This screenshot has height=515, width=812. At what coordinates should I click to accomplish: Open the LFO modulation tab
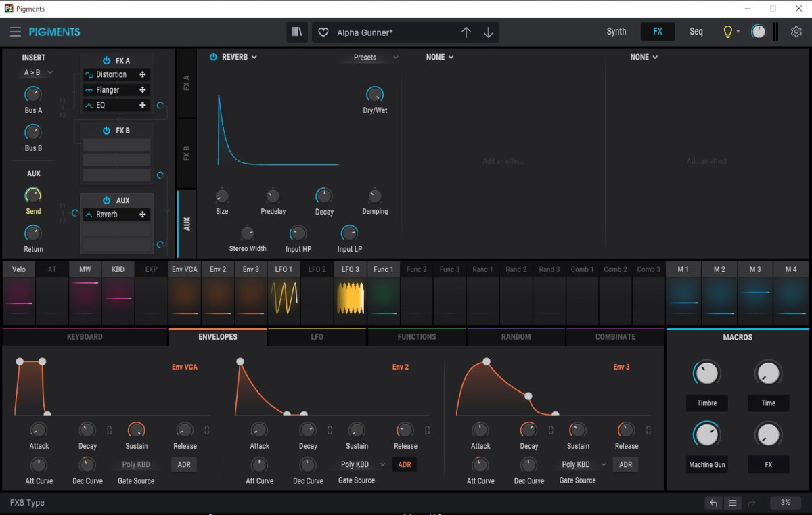coord(317,337)
